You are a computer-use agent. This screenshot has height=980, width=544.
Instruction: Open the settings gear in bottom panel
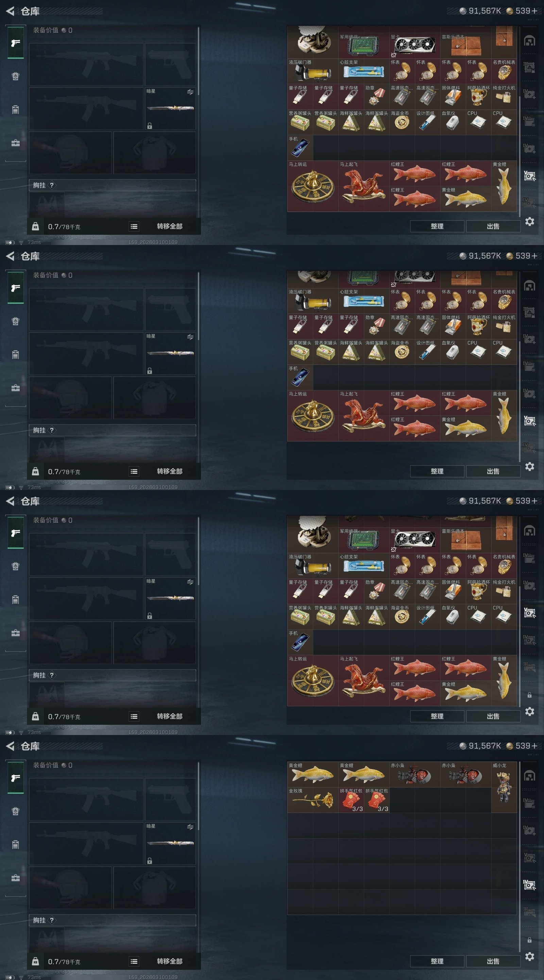tap(530, 957)
